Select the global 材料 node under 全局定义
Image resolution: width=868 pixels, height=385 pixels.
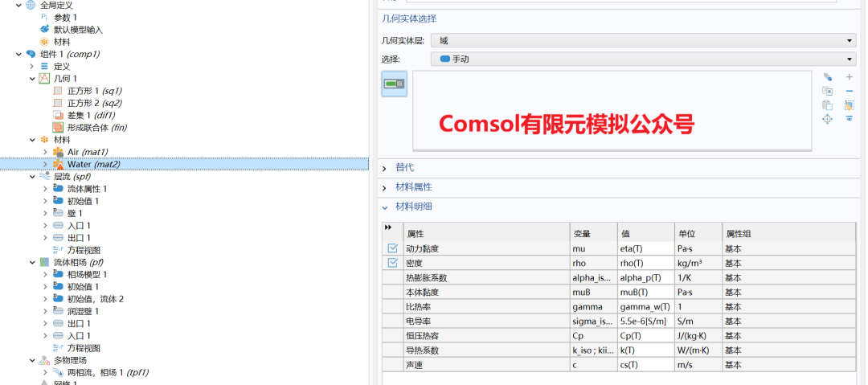(62, 42)
